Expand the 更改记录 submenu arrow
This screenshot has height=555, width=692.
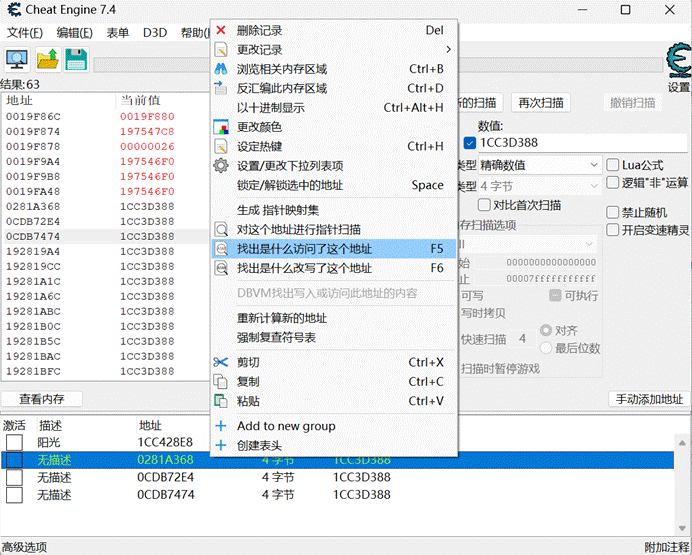tap(448, 49)
